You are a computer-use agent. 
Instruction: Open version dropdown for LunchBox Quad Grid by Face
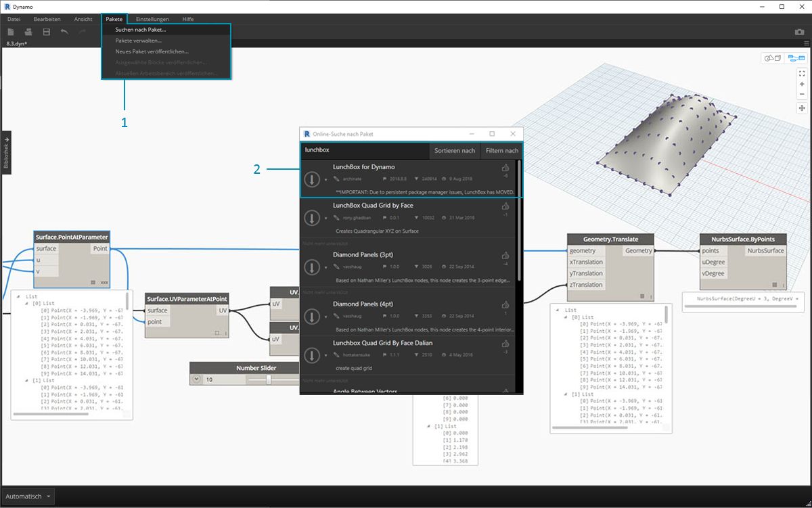(x=325, y=218)
